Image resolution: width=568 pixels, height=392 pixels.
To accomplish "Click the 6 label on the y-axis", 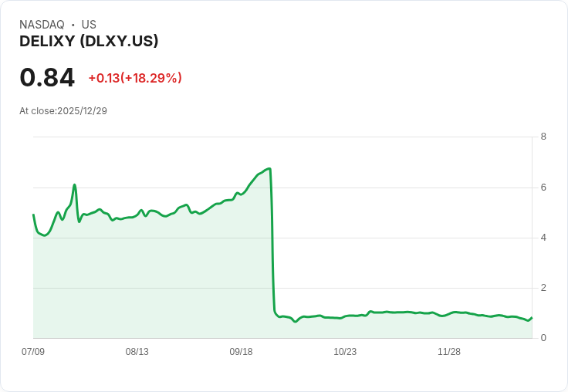I will (543, 188).
